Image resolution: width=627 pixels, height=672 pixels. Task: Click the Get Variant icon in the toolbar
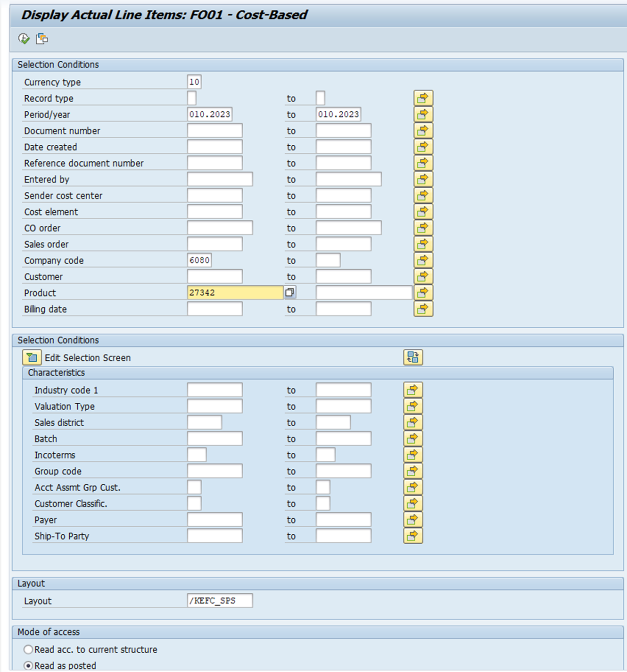tap(42, 39)
